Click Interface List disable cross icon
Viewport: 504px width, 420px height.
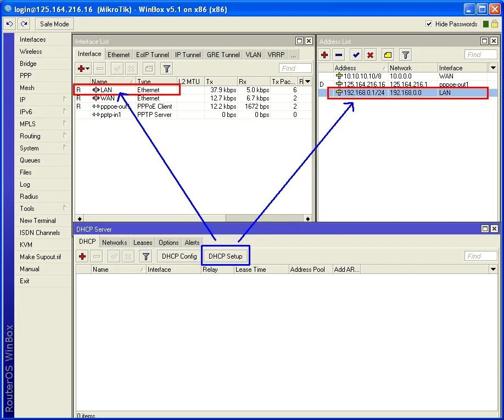131,69
